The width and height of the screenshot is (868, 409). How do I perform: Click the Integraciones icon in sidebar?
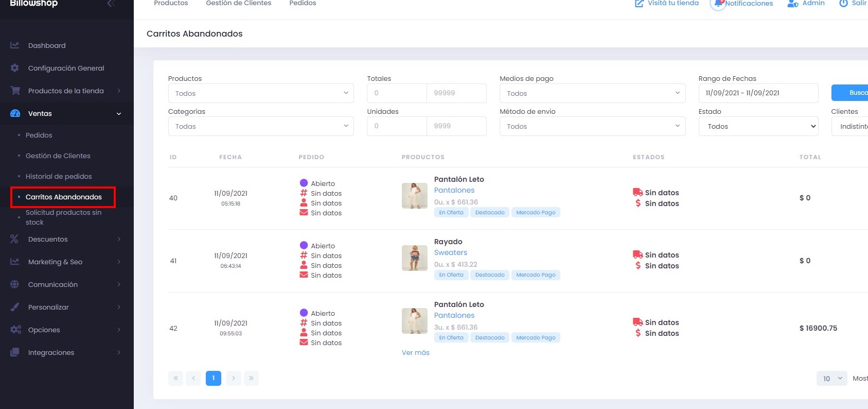(x=15, y=352)
